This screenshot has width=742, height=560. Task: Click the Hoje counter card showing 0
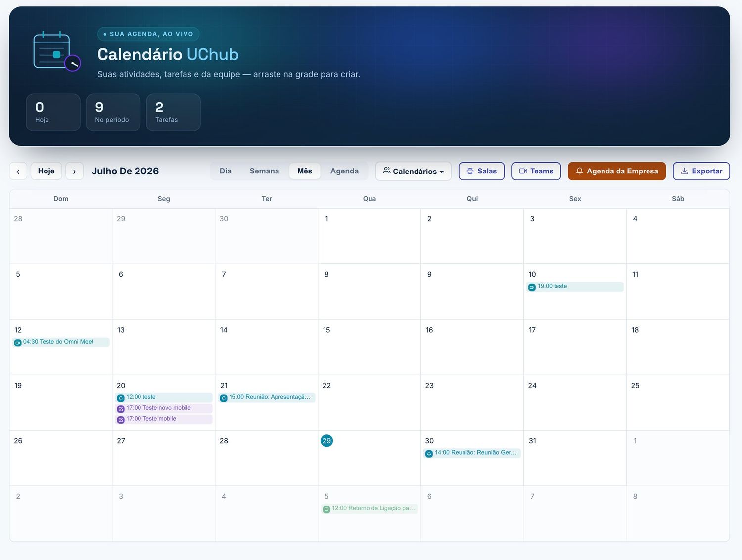tap(53, 113)
